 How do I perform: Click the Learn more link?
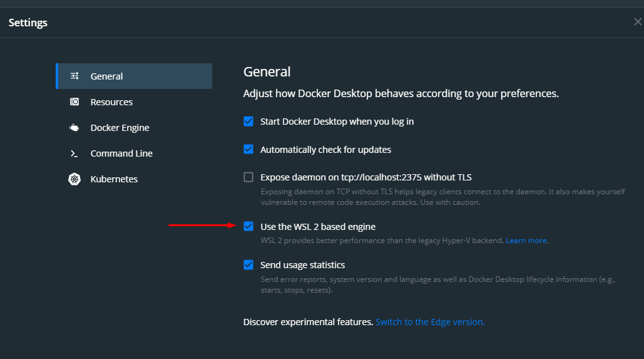tap(527, 241)
